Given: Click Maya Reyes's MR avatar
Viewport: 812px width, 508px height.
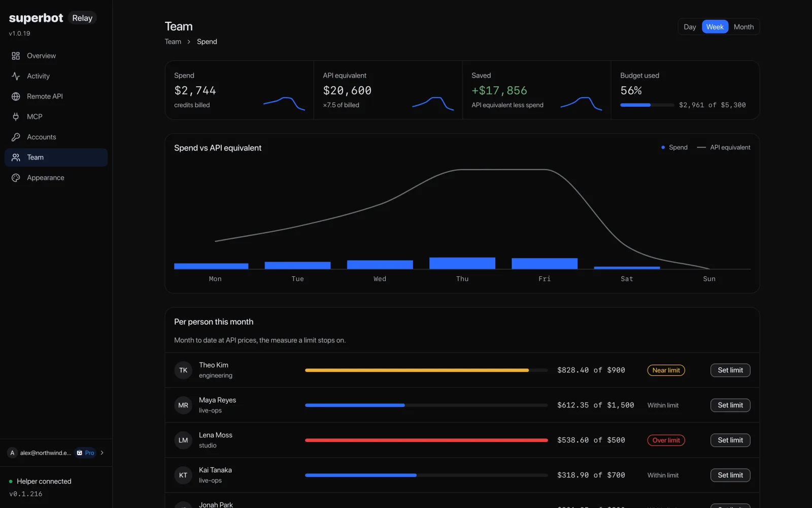Looking at the screenshot, I should pyautogui.click(x=183, y=405).
